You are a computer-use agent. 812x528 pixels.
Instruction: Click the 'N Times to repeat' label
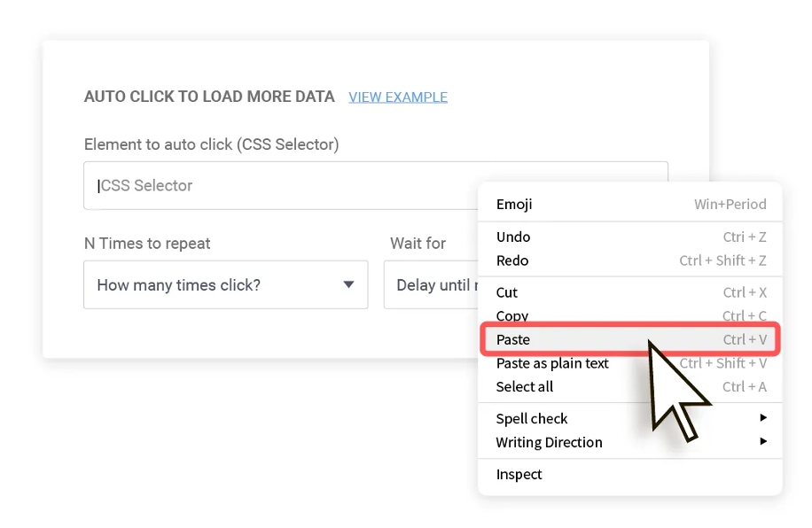click(147, 243)
